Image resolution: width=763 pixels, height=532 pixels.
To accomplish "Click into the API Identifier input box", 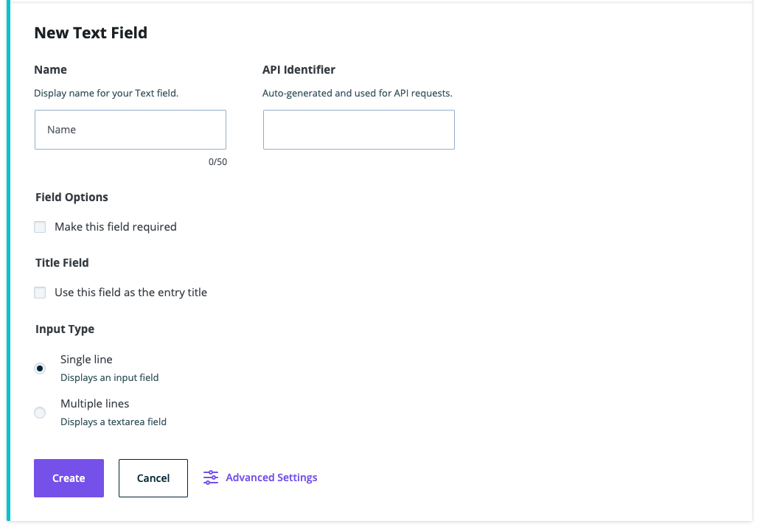I will 359,130.
